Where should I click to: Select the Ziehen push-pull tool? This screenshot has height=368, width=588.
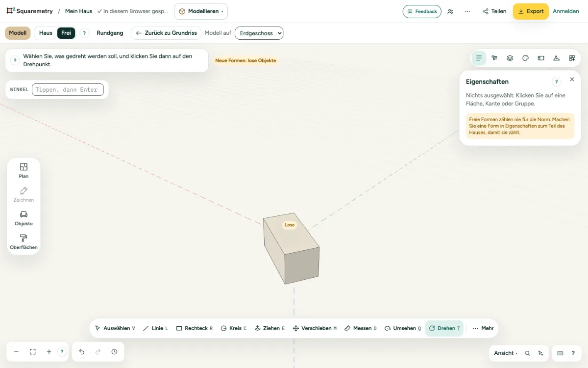pos(269,328)
